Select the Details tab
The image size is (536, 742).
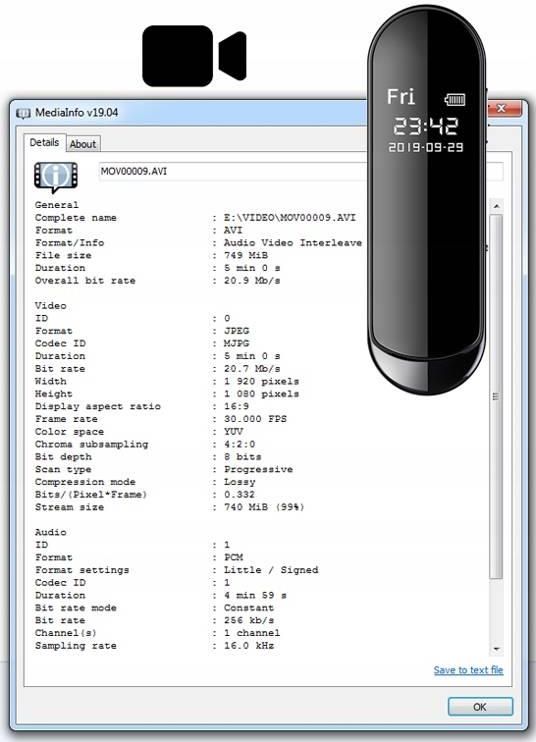(x=44, y=142)
